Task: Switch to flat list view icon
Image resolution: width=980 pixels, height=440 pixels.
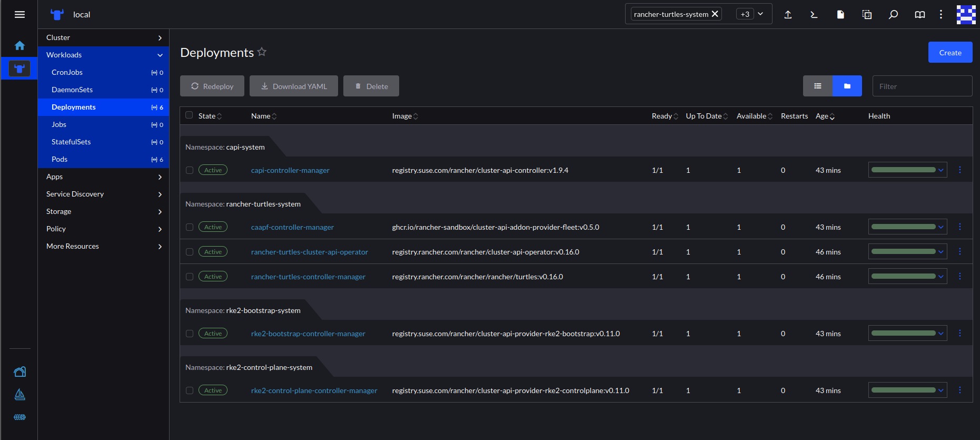Action: point(817,86)
